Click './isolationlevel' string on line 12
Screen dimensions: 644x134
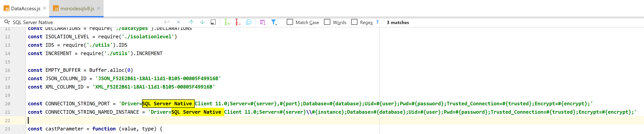point(148,36)
